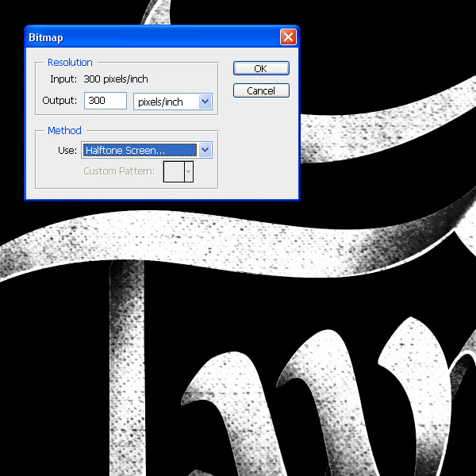Image resolution: width=476 pixels, height=476 pixels.
Task: Click the Output resolution input field
Action: click(x=106, y=101)
